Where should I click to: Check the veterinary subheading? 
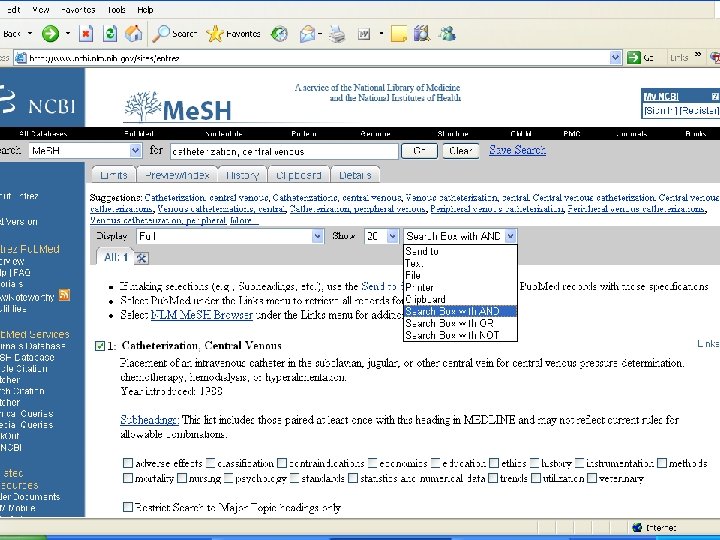(592, 478)
